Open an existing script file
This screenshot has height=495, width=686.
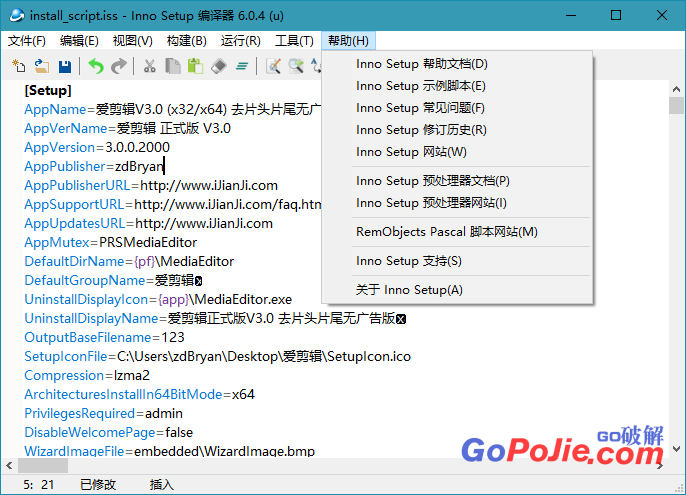[42, 66]
